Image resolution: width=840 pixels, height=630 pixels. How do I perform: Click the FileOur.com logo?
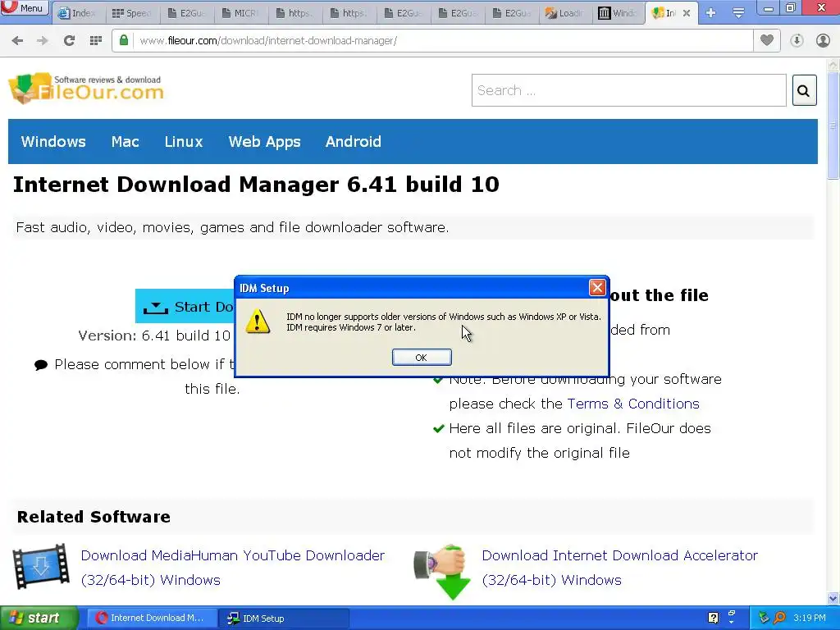tap(85, 89)
